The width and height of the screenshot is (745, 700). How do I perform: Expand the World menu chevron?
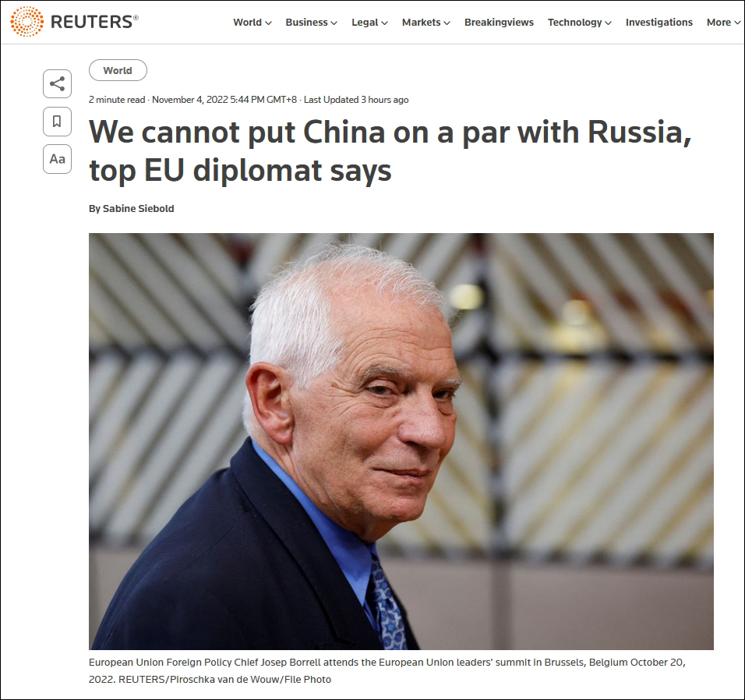pos(268,23)
